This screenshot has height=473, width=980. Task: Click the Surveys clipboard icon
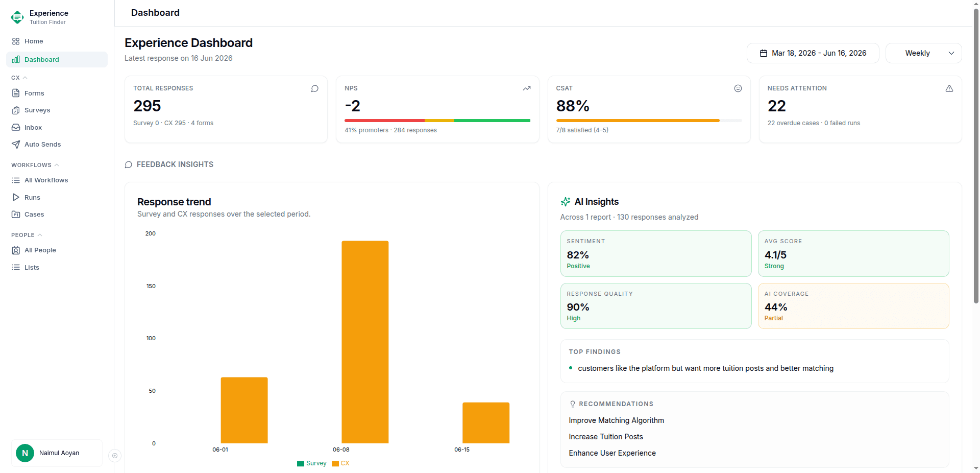click(x=16, y=110)
